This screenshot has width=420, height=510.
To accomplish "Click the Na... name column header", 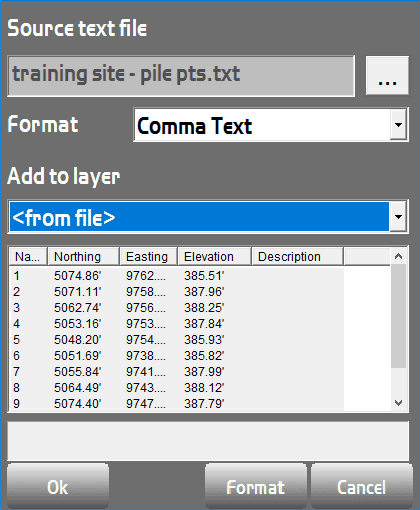I will 28,256.
